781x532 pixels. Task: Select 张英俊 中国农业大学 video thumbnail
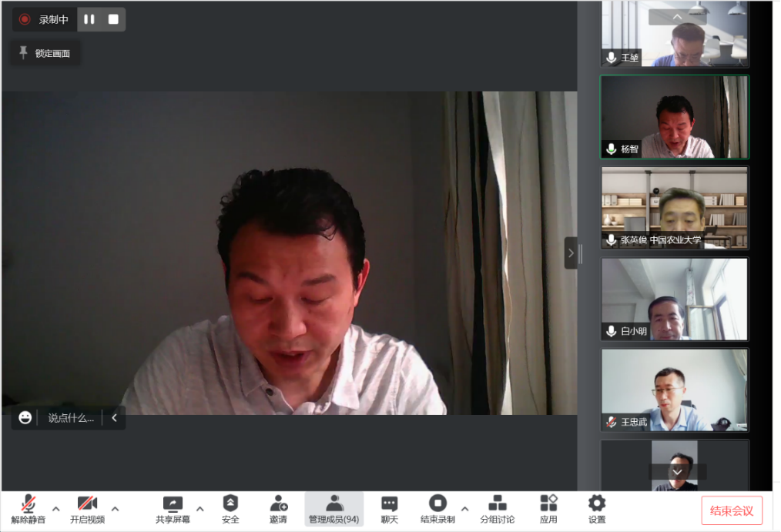[x=674, y=208]
